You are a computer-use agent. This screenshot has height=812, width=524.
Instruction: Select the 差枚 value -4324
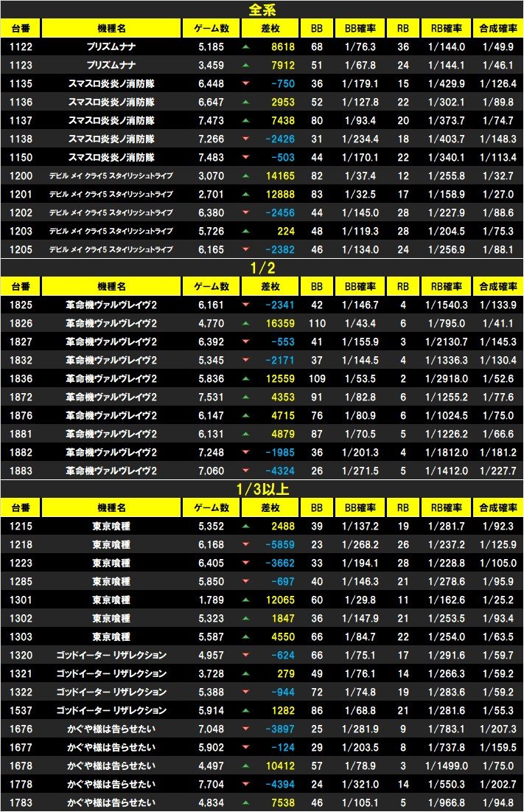[x=280, y=471]
